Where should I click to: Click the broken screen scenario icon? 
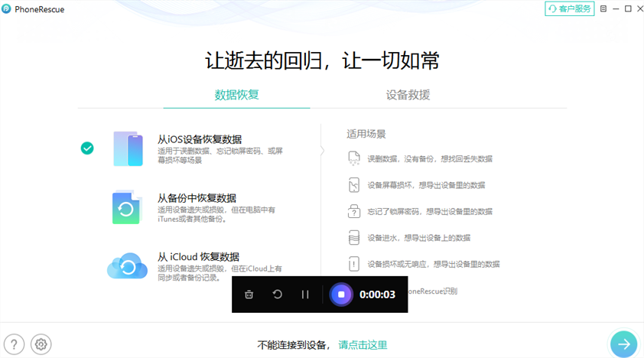353,185
